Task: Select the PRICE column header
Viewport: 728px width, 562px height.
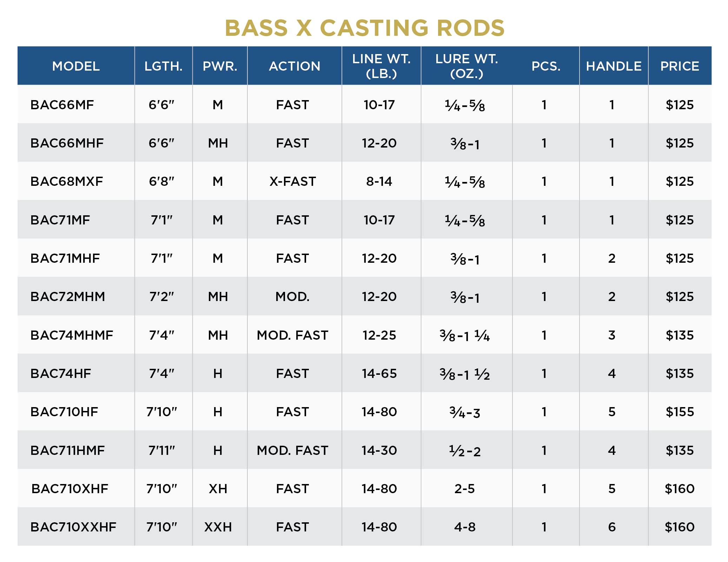Action: click(x=680, y=66)
